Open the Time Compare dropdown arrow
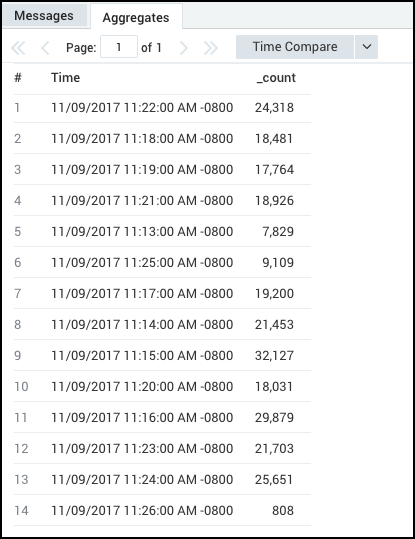The height and width of the screenshot is (539, 415). (x=367, y=47)
